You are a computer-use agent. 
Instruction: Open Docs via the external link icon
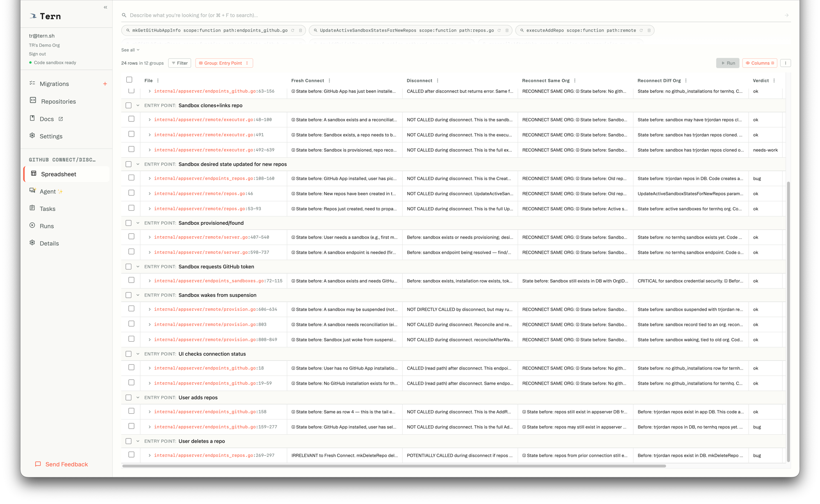(x=60, y=119)
